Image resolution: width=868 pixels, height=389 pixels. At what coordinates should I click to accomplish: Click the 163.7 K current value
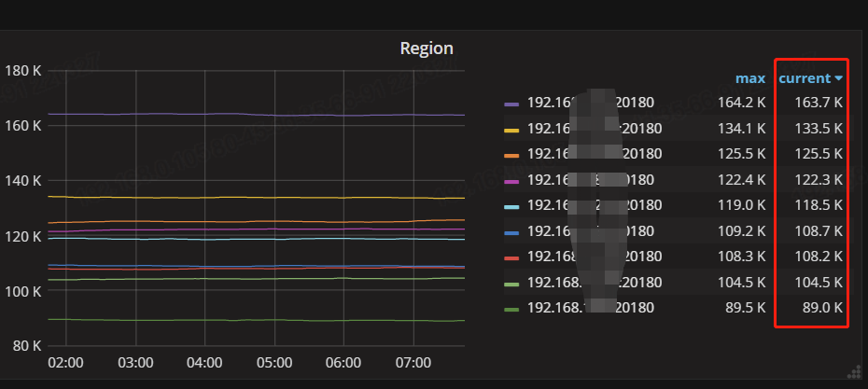(x=819, y=103)
